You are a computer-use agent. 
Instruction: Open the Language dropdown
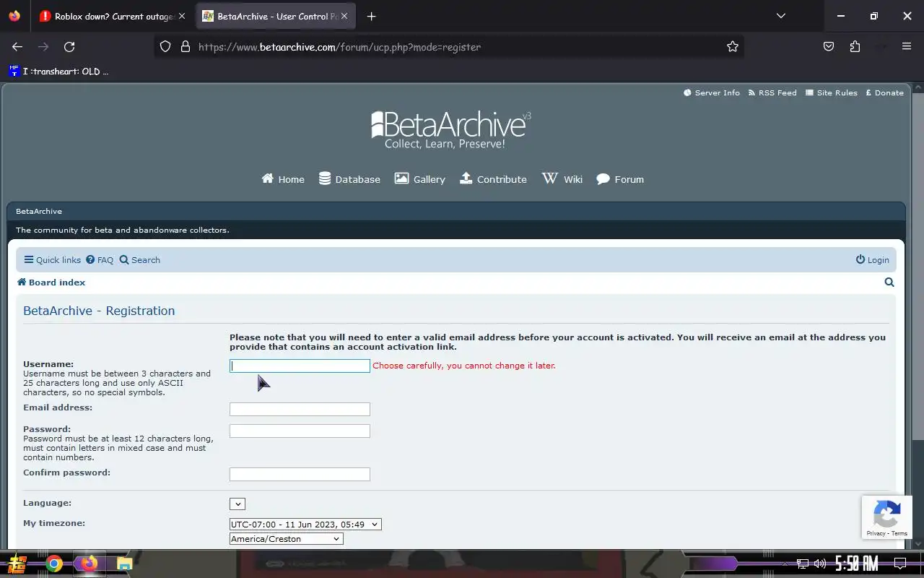click(237, 504)
